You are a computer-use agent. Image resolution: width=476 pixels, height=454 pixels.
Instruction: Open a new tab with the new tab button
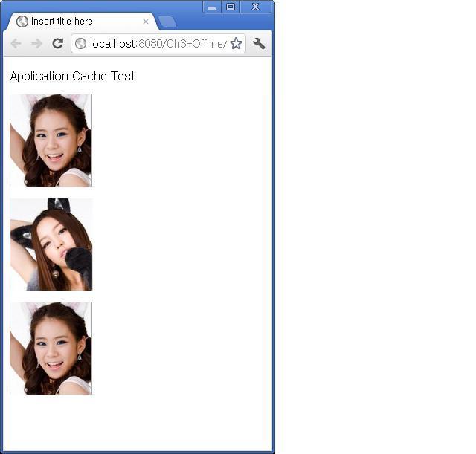click(167, 22)
